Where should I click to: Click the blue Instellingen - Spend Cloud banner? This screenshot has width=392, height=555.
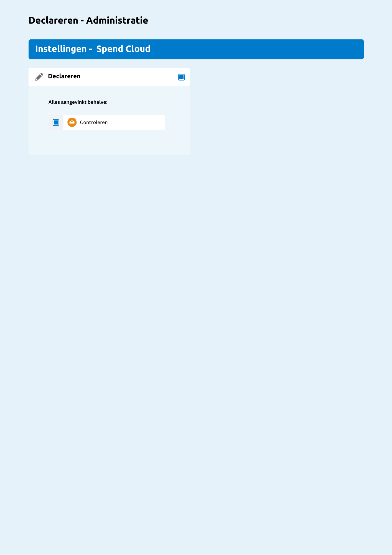196,49
